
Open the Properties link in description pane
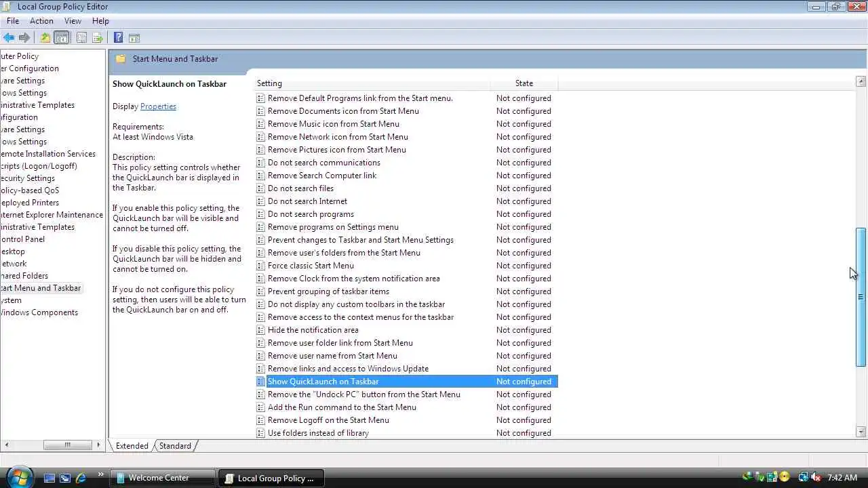pyautogui.click(x=158, y=106)
